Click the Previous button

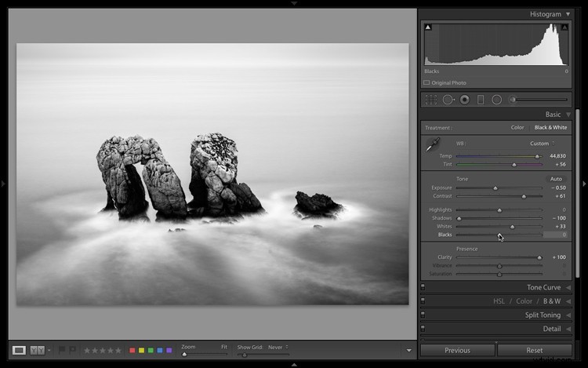458,351
